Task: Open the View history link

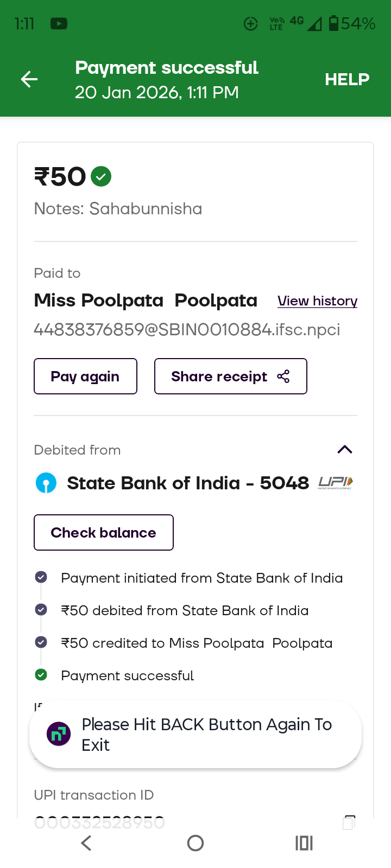Action: 317,301
